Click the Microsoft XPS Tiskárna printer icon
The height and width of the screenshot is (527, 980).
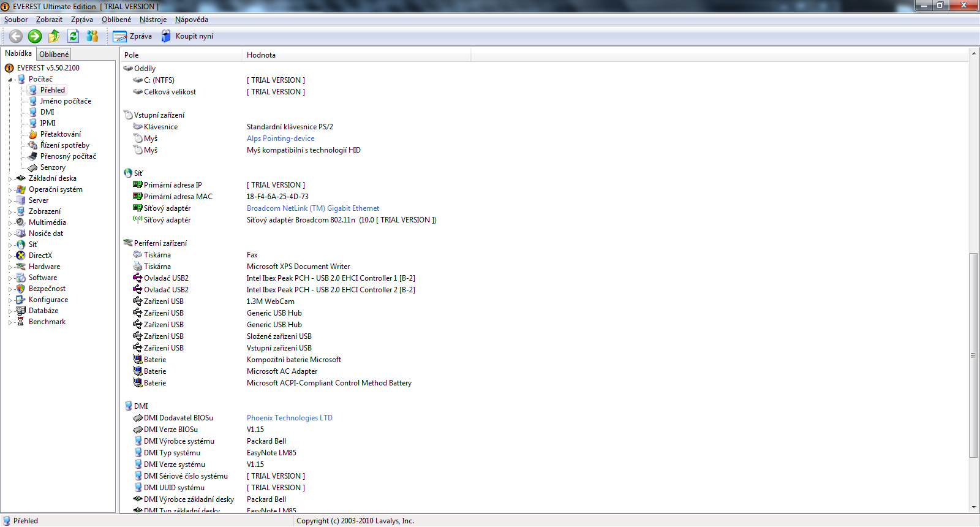pos(138,267)
